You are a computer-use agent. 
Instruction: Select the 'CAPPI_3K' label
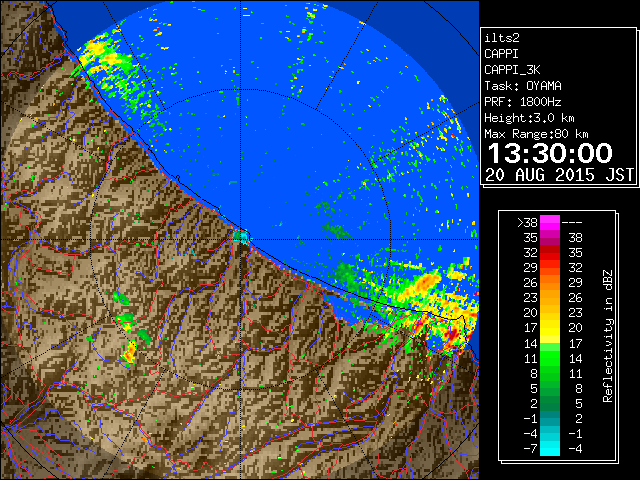(512, 70)
